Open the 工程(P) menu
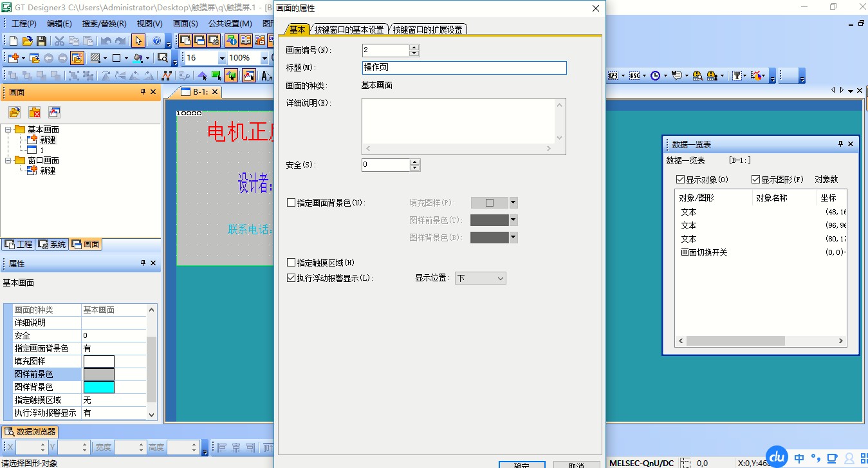The height and width of the screenshot is (468, 868). click(24, 24)
